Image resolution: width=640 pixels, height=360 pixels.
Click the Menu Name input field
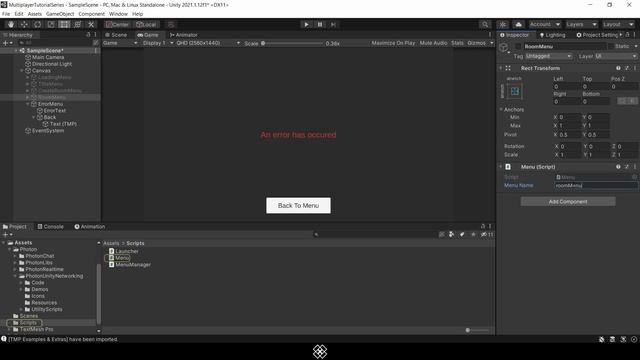click(596, 185)
